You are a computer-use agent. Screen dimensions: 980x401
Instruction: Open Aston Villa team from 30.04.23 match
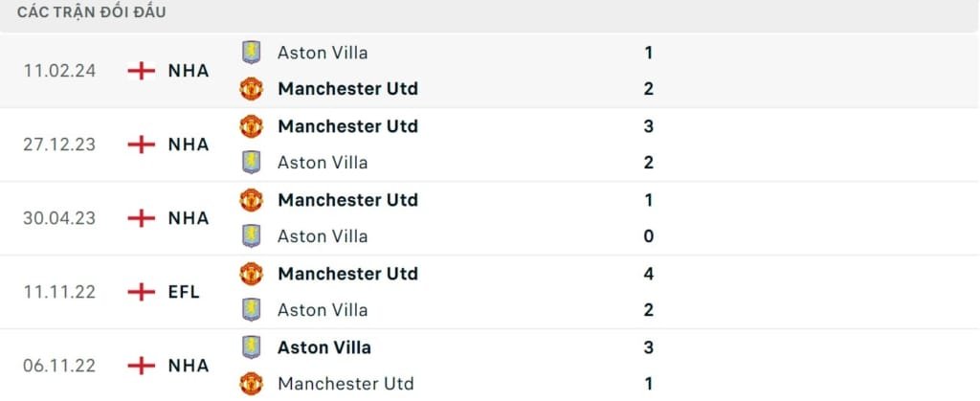322,236
